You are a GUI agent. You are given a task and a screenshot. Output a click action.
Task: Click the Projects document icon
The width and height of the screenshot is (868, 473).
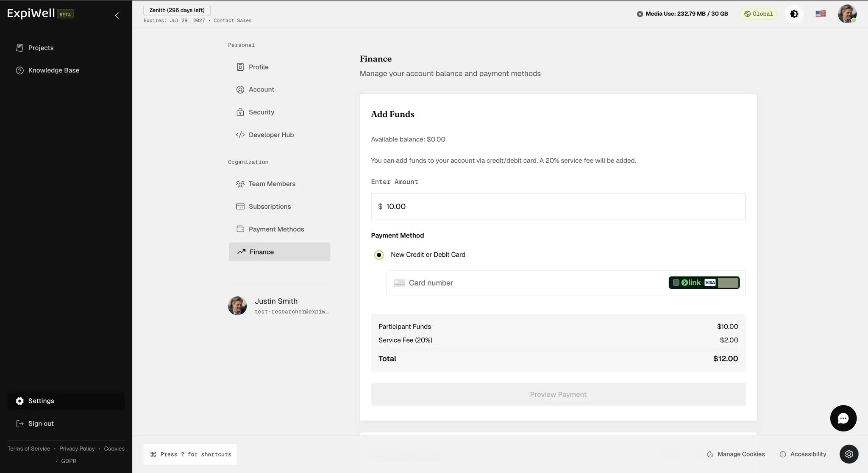[19, 48]
